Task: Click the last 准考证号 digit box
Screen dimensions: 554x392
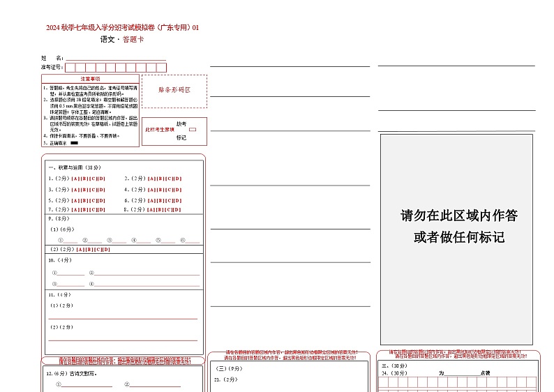Action: (161, 68)
